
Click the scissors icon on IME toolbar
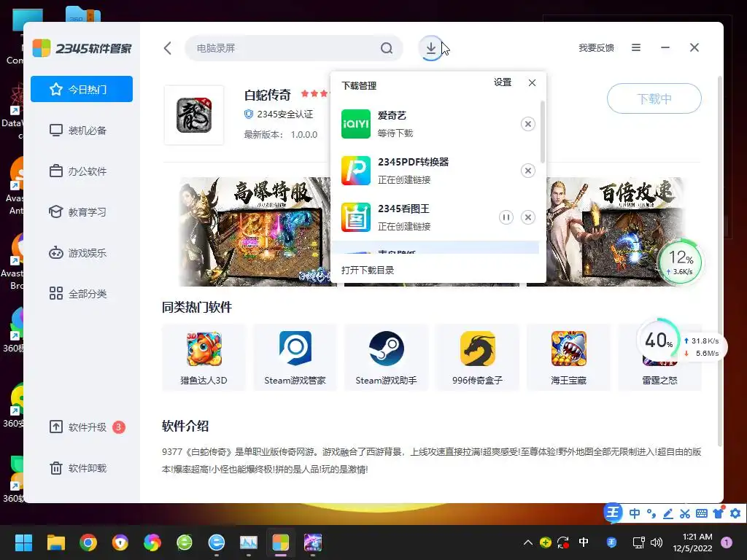[x=684, y=513]
